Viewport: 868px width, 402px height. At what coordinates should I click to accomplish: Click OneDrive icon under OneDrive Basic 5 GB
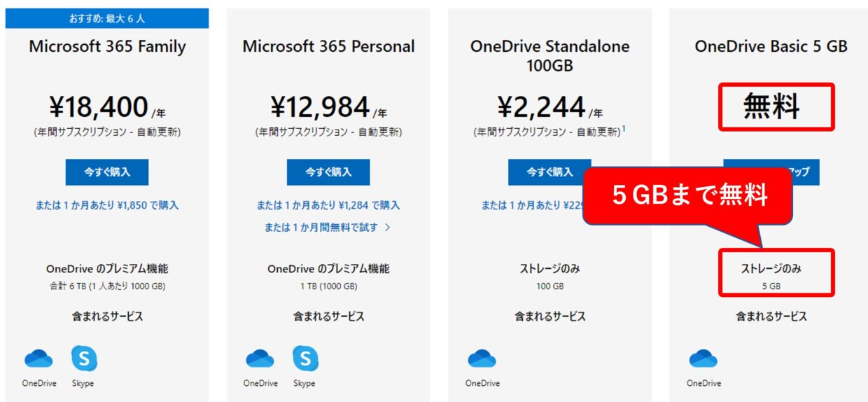(x=703, y=359)
